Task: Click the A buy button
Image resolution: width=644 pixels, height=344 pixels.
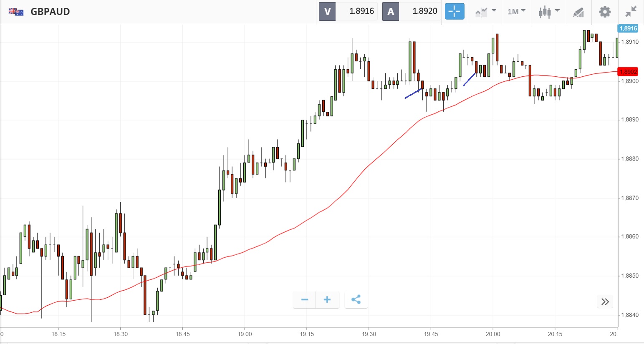Action: coord(391,11)
